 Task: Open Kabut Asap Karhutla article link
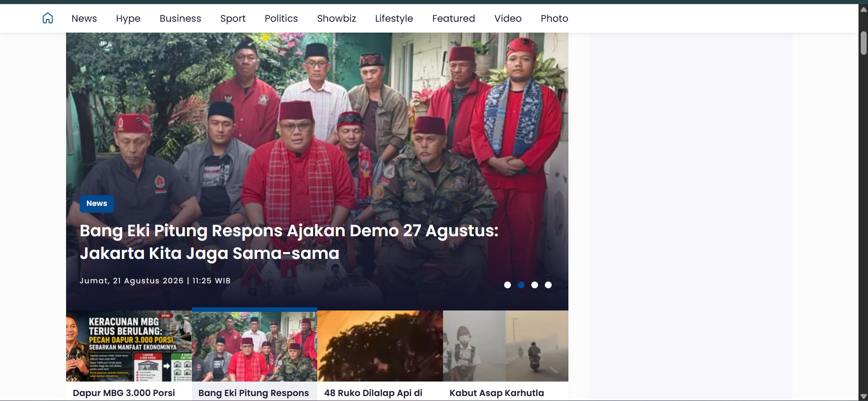point(496,393)
